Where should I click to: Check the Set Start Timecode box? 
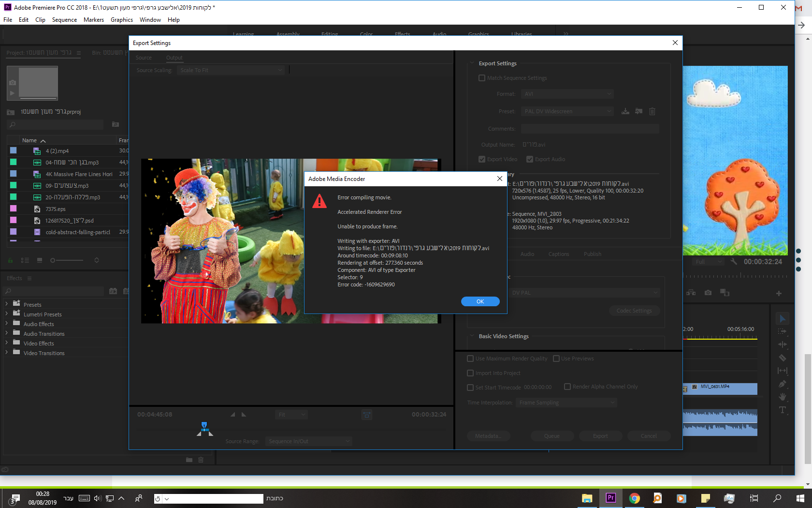point(470,388)
